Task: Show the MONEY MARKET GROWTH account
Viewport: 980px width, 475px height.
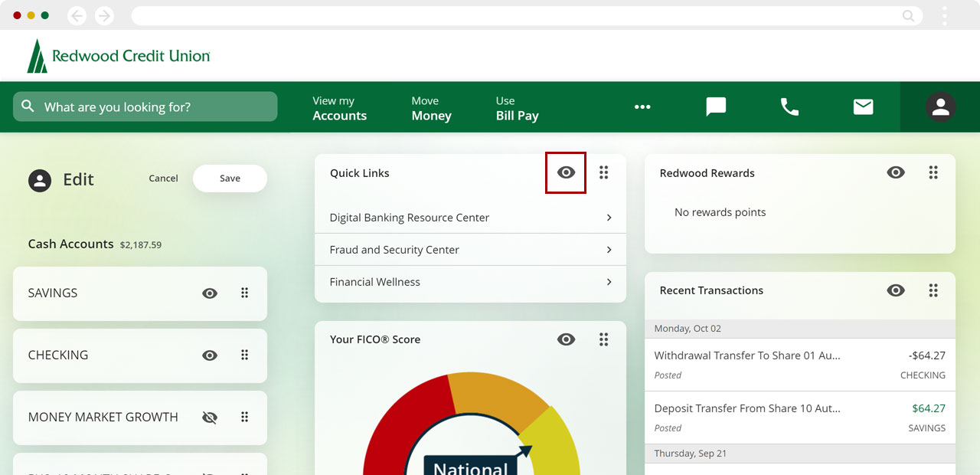Action: (x=210, y=418)
